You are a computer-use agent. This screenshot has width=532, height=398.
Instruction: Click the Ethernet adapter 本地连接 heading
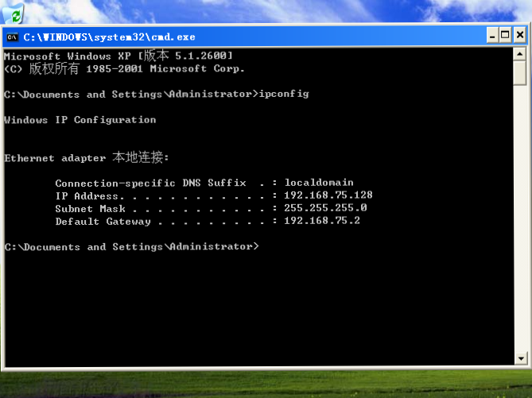click(86, 157)
